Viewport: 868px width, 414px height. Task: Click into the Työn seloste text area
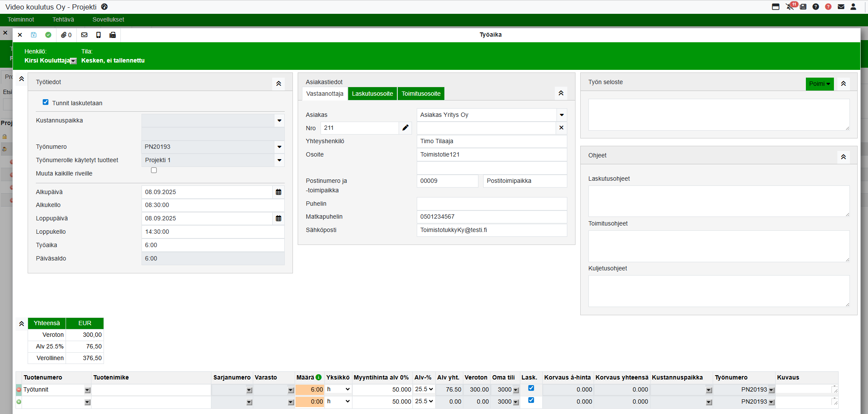coord(718,115)
